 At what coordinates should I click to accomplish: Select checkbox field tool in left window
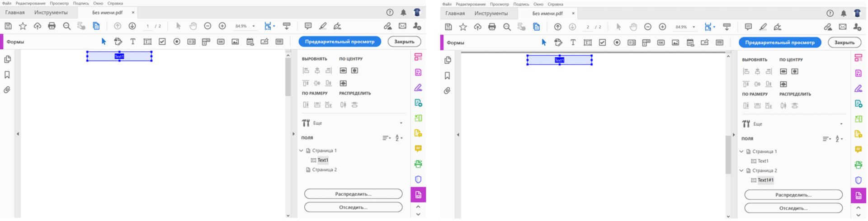(x=162, y=42)
